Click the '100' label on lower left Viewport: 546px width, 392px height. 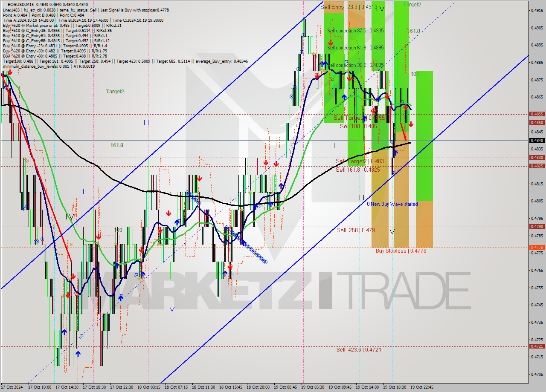(x=118, y=230)
